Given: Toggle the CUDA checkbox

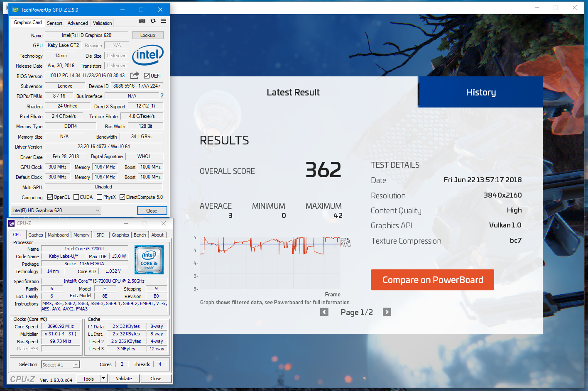Looking at the screenshot, I should [x=76, y=197].
